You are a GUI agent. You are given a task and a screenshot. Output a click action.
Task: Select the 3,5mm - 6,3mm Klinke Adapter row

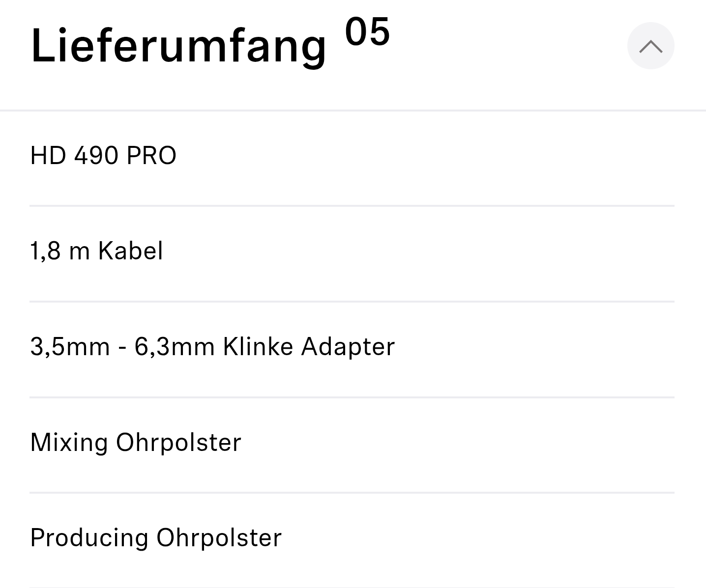pos(212,347)
